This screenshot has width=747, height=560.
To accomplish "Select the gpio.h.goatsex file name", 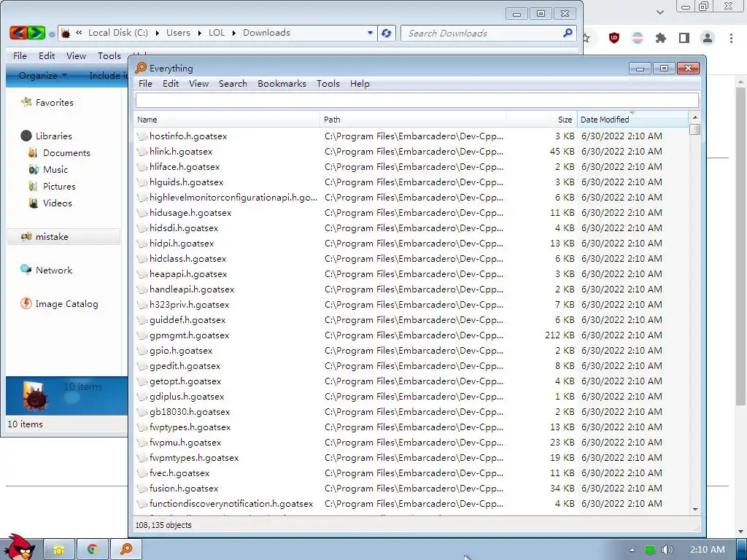I will click(181, 351).
